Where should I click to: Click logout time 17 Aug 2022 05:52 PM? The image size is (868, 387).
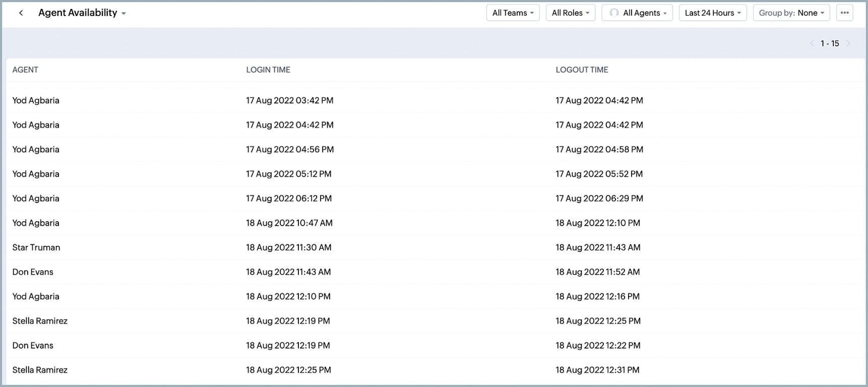pos(599,174)
